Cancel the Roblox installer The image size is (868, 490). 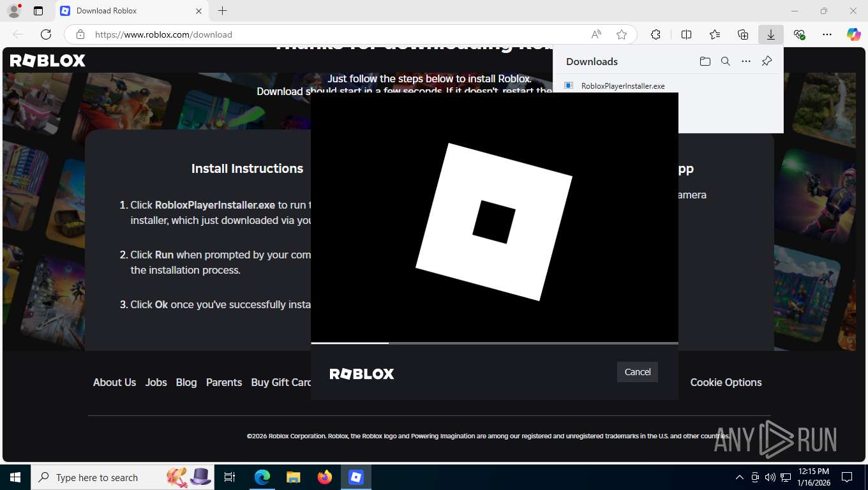(637, 372)
